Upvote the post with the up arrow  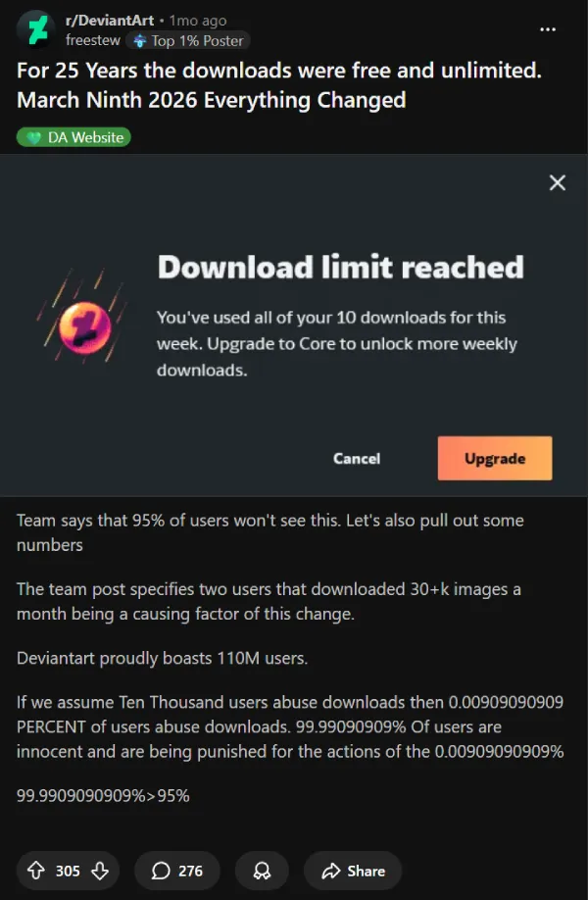tap(36, 871)
